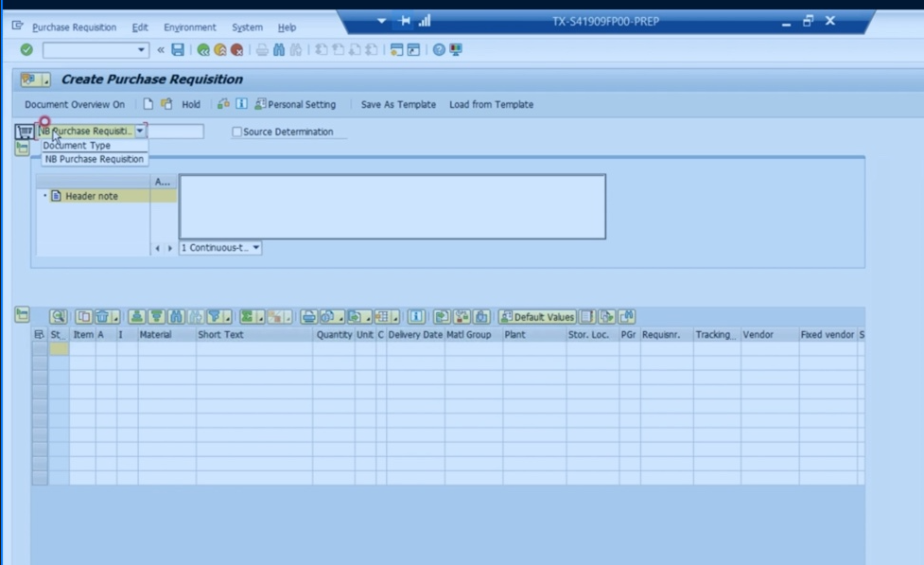
Task: Collapse the item overview section icon
Action: tap(23, 315)
